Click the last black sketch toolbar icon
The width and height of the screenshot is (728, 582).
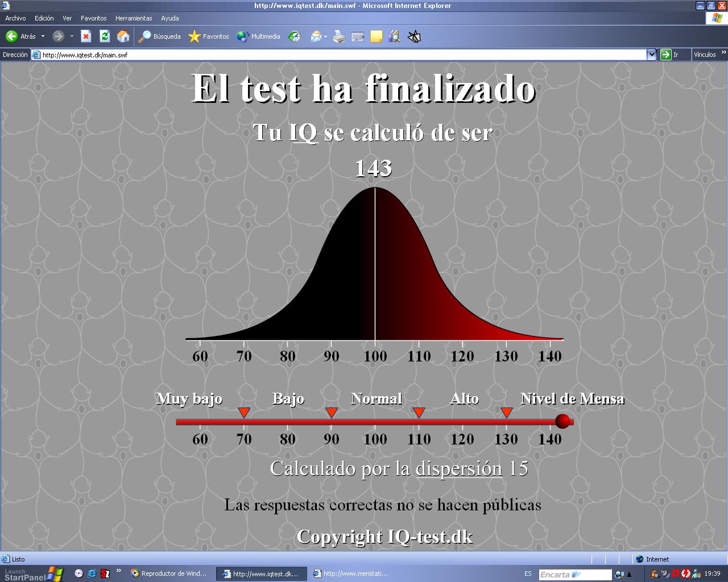415,36
